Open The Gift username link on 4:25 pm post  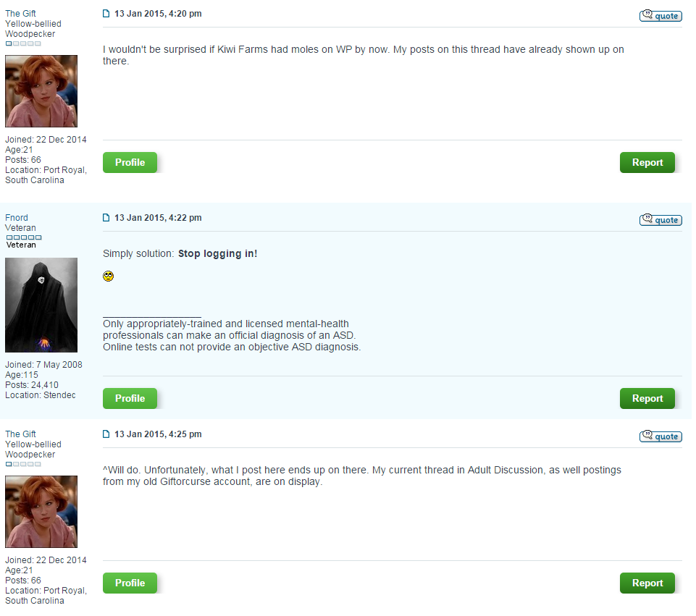tap(20, 434)
